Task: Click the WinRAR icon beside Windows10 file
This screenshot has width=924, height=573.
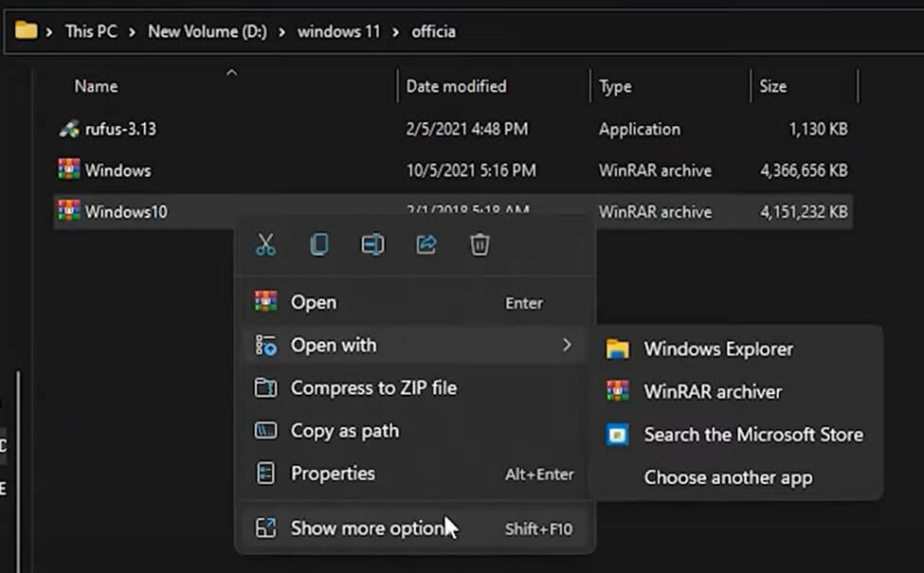Action: click(69, 210)
